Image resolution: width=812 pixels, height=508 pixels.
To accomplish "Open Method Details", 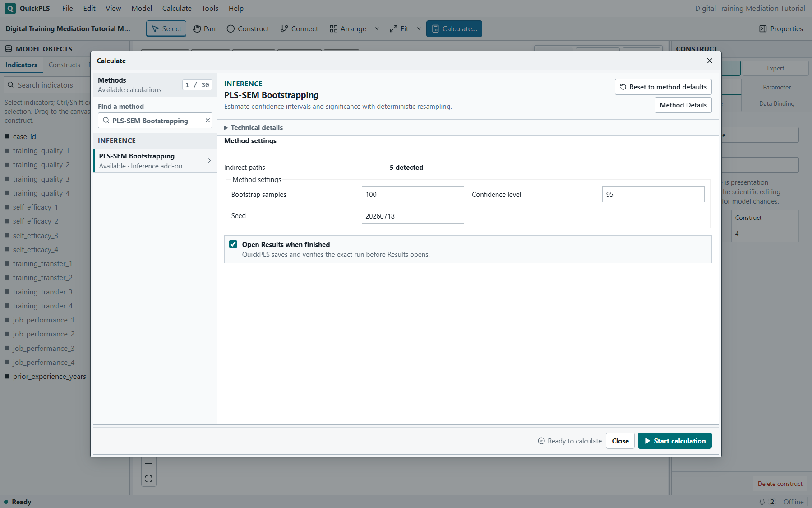I will (683, 105).
